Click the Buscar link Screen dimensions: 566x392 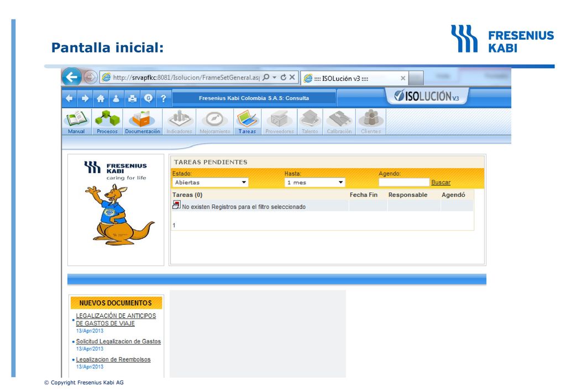click(441, 182)
